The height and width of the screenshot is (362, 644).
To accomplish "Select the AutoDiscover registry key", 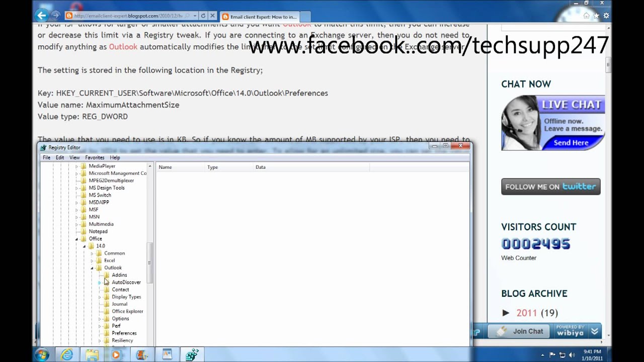I will tap(126, 282).
